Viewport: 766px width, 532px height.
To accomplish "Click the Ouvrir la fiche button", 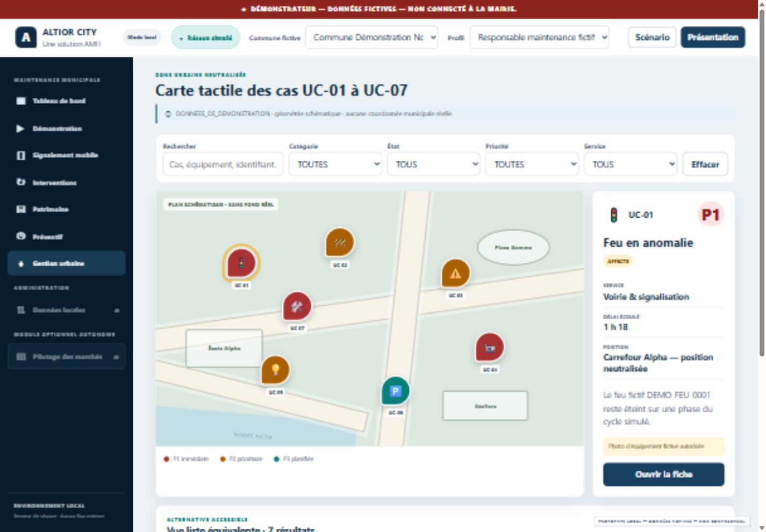I will (x=663, y=475).
